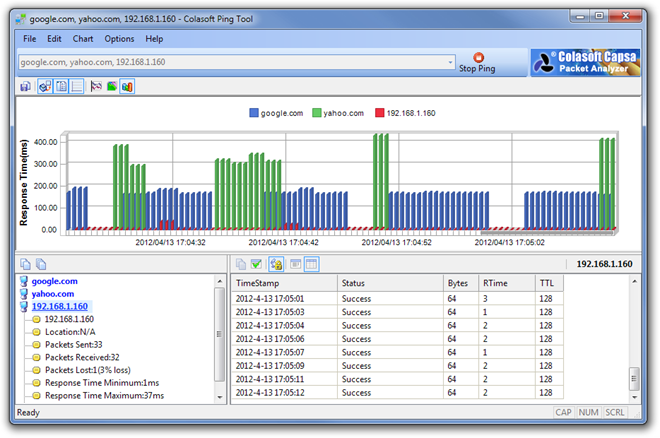660x438 pixels.
Task: Sort by the RTime column header
Action: click(507, 283)
